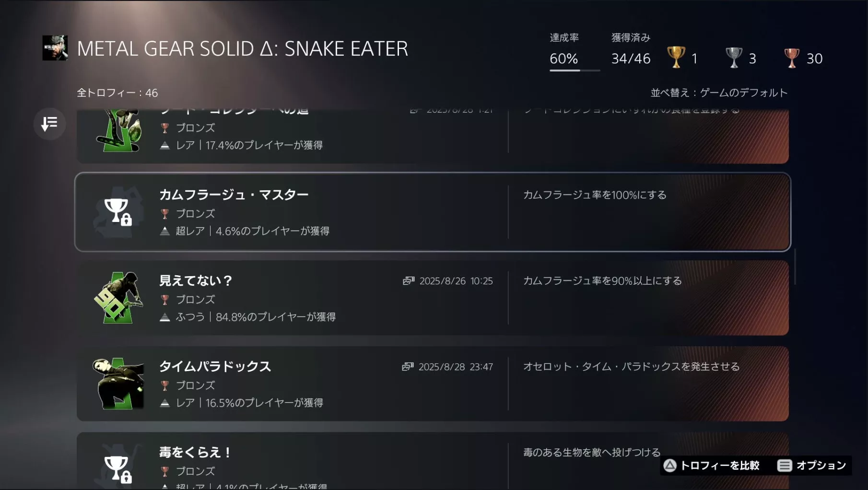Click the 60% completion progress bar
The width and height of the screenshot is (868, 490).
575,70
